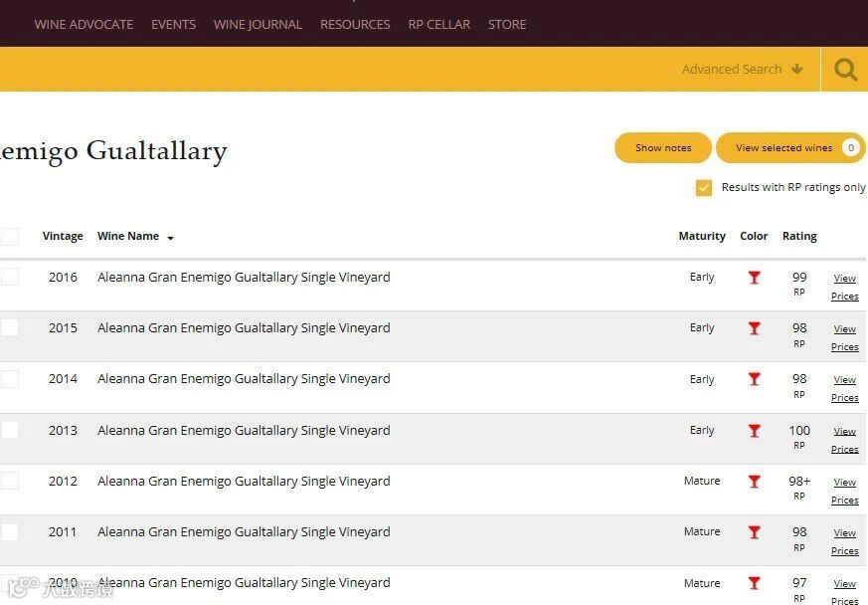Screen dimensions: 868x605
Task: Click red wine glass icon for 2012 vintage
Action: pos(754,482)
